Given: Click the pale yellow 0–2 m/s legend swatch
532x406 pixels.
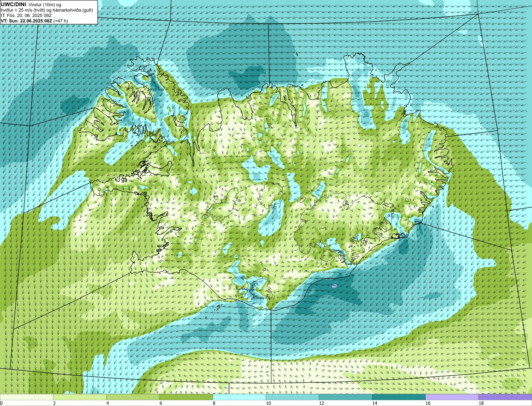Looking at the screenshot, I should (x=27, y=397).
